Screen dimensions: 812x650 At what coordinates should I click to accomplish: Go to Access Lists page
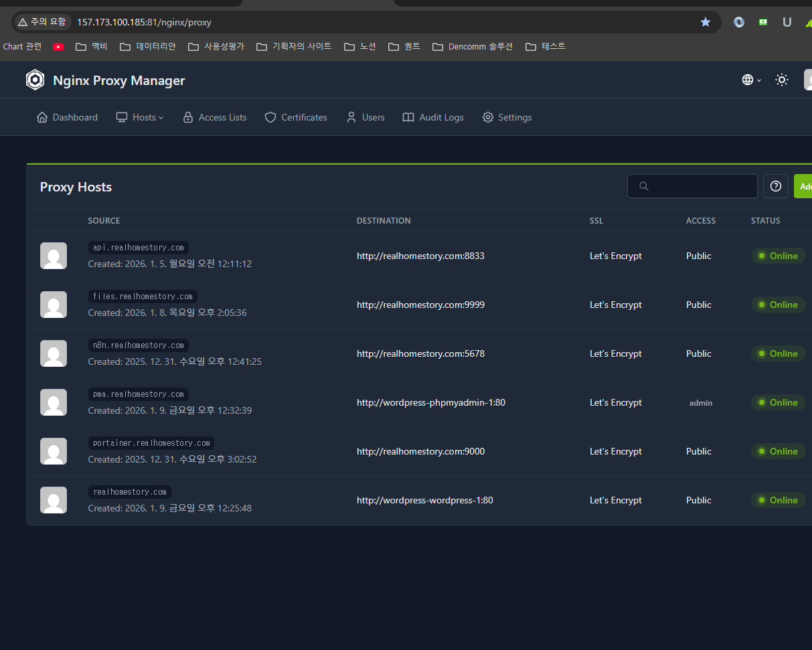point(215,117)
